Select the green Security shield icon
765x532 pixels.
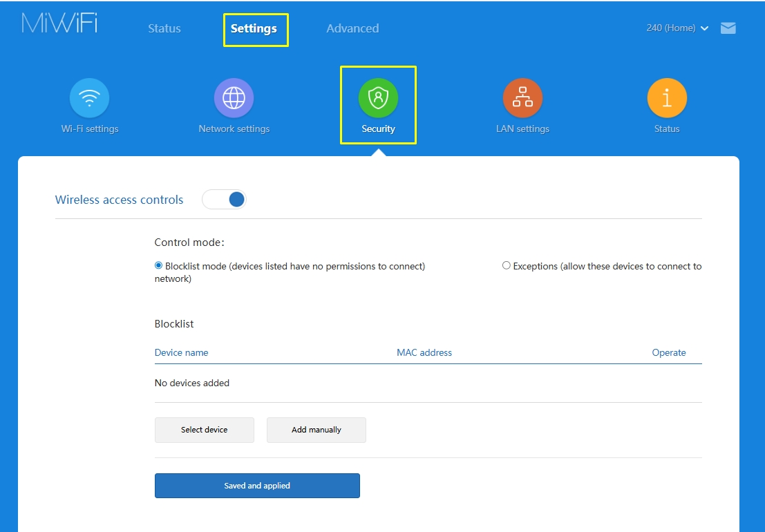point(378,98)
